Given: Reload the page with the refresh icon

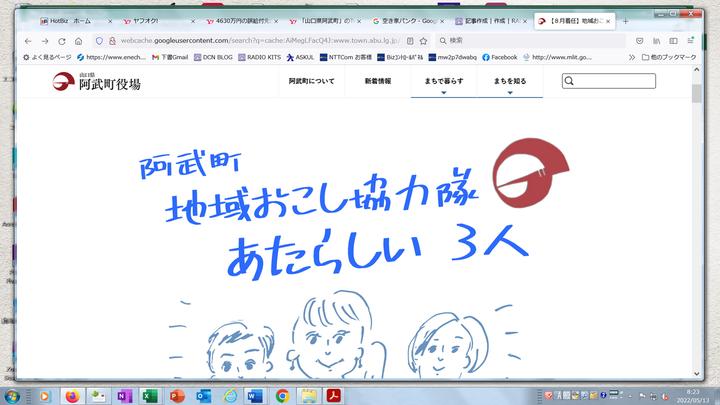Looking at the screenshot, I should (x=62, y=41).
